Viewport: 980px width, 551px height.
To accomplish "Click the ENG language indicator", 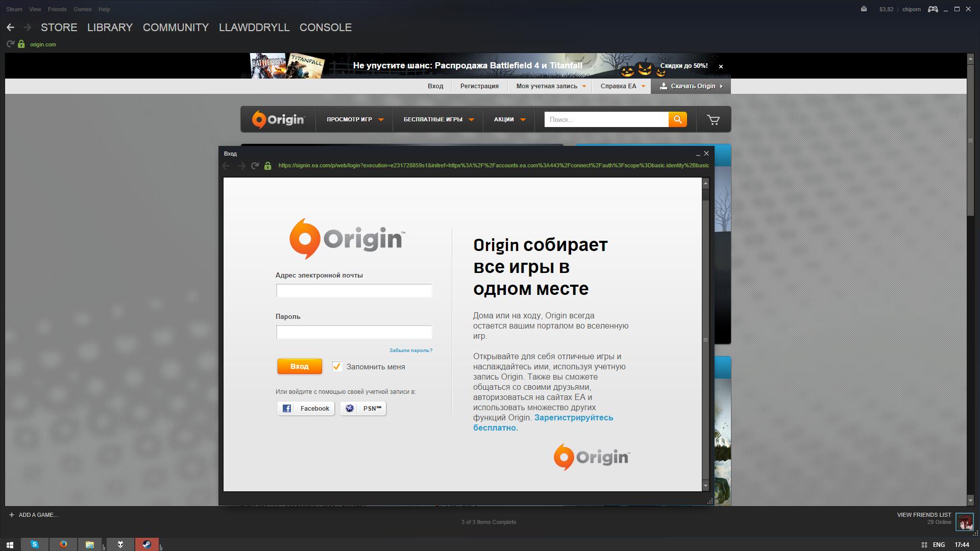I will point(939,545).
